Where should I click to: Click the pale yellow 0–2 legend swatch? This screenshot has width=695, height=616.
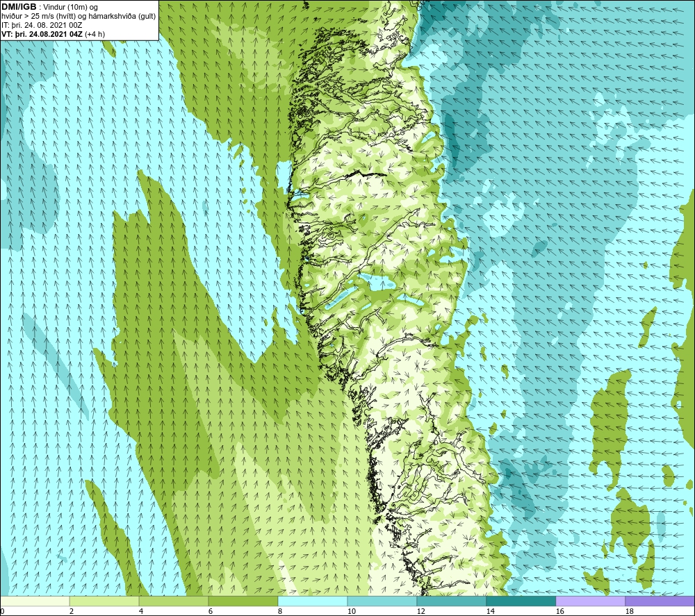click(35, 601)
